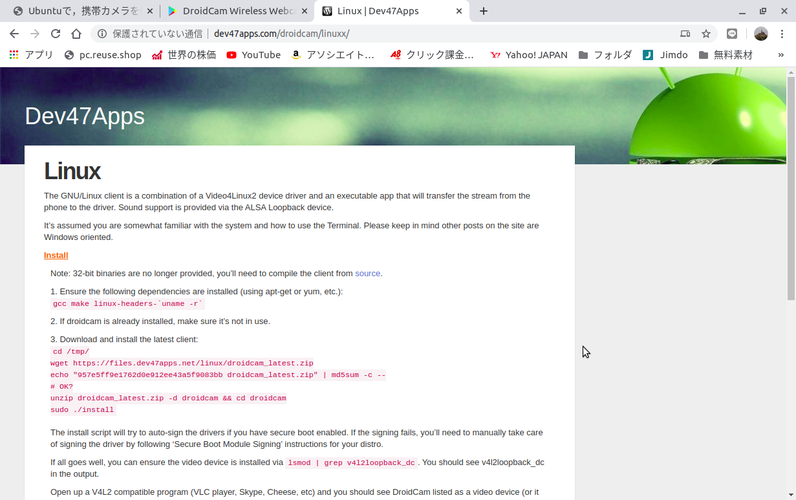Open the クリック課金 bookmark
This screenshot has height=500, width=796.
(432, 55)
